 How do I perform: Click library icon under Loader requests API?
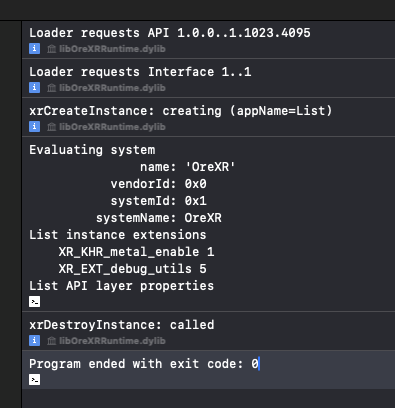(51, 49)
